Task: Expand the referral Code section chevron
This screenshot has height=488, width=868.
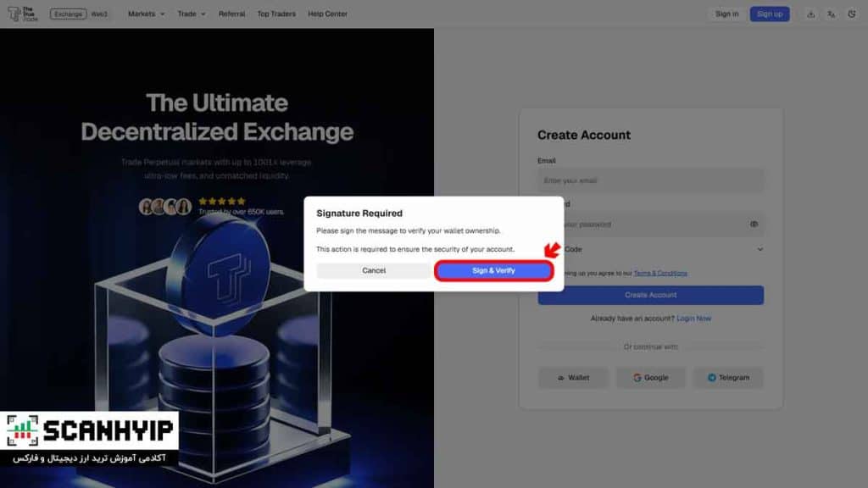Action: [760, 250]
